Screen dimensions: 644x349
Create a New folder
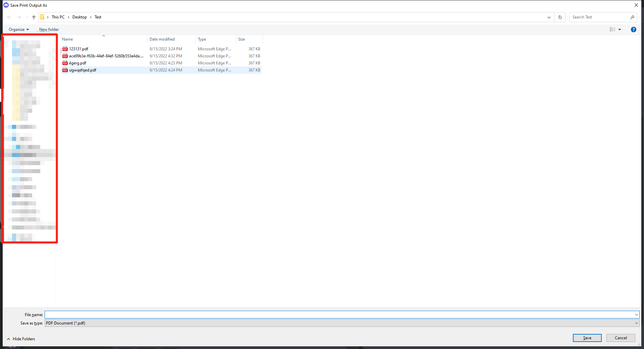pyautogui.click(x=49, y=30)
